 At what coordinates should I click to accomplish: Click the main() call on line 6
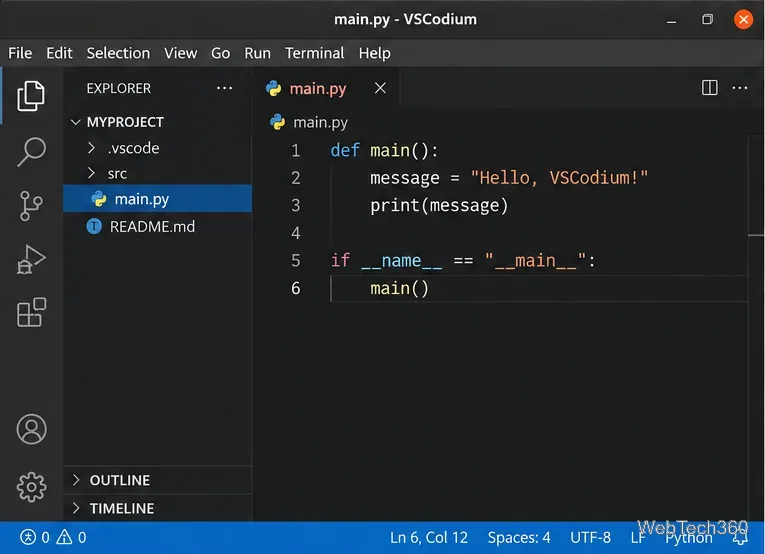coord(399,288)
